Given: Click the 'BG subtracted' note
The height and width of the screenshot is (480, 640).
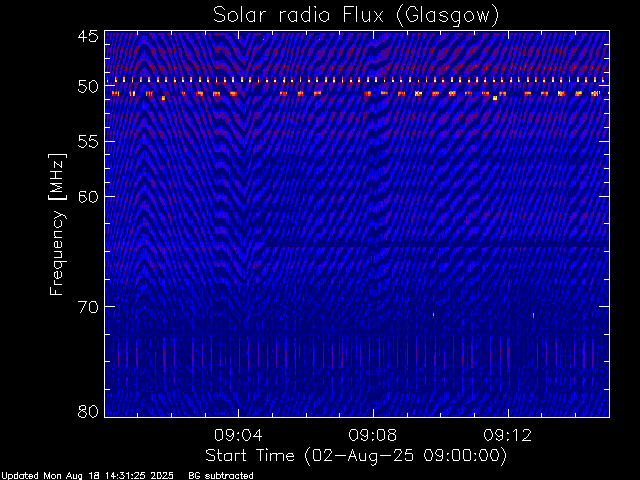Looking at the screenshot, I should tap(221, 476).
